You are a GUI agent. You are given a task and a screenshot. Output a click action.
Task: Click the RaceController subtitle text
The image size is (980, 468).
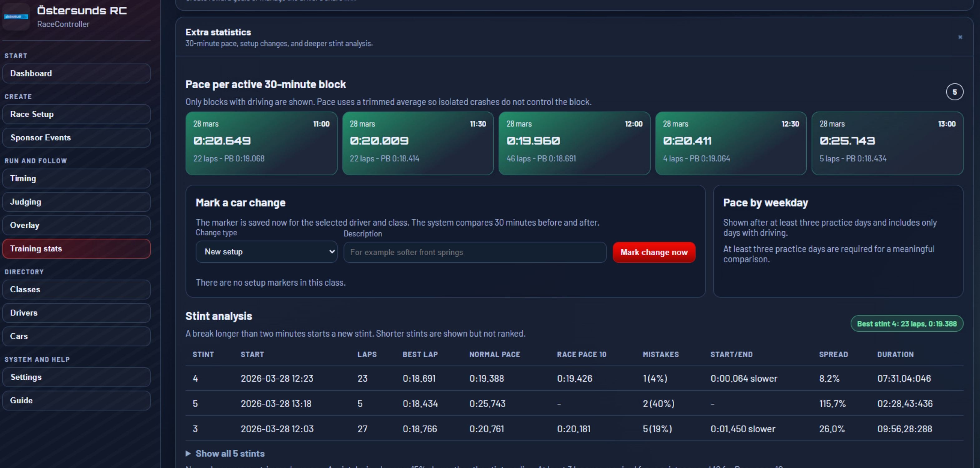click(63, 24)
